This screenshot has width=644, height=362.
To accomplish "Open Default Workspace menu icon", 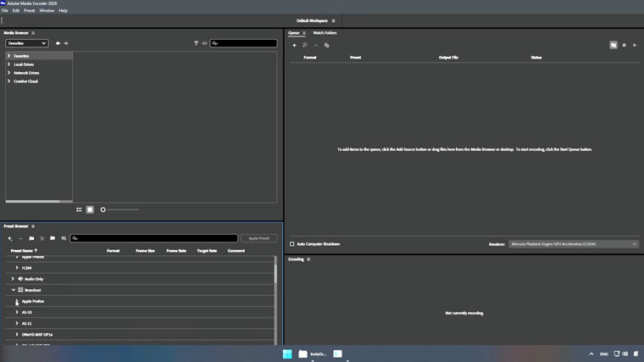I will [334, 20].
